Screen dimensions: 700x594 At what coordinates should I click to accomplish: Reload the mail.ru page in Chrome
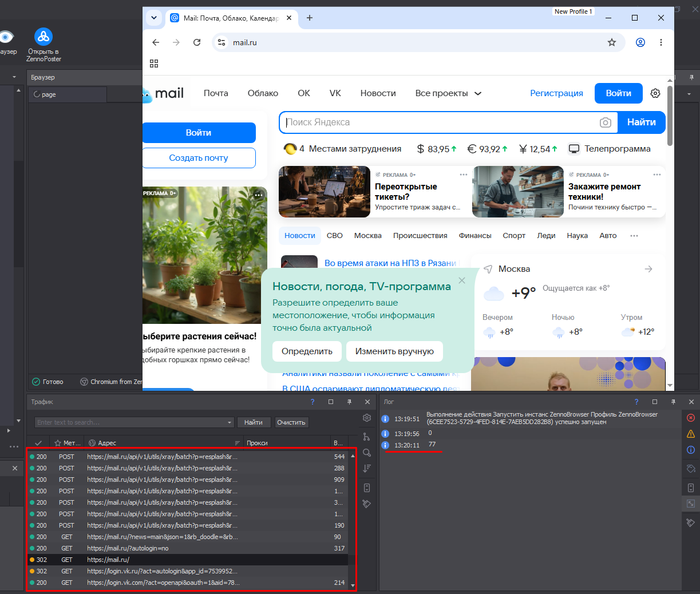(197, 42)
